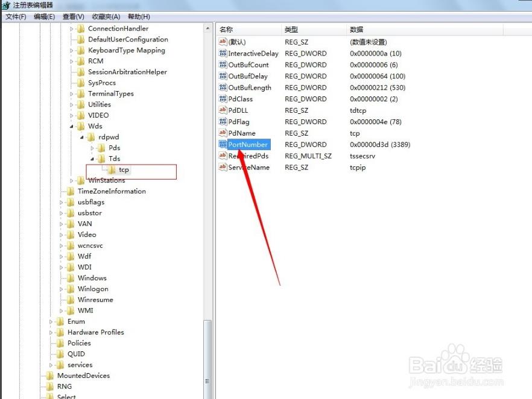532x399 pixels.
Task: Select the RequiredPds value entry
Action: 249,156
